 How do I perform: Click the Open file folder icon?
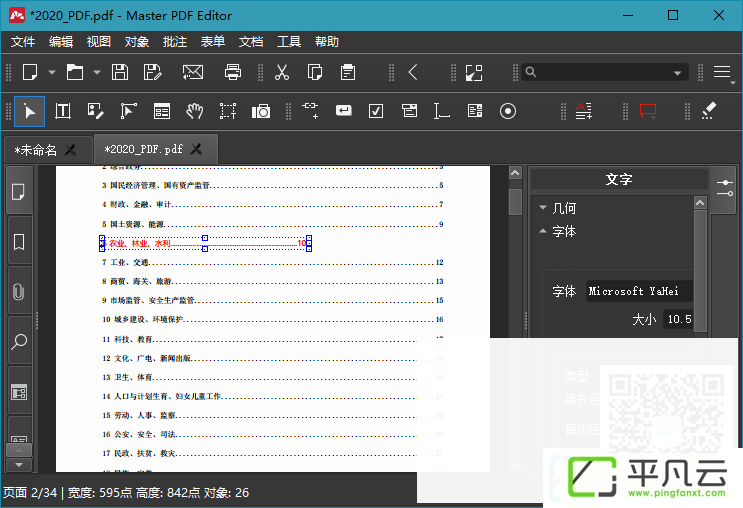pos(75,73)
